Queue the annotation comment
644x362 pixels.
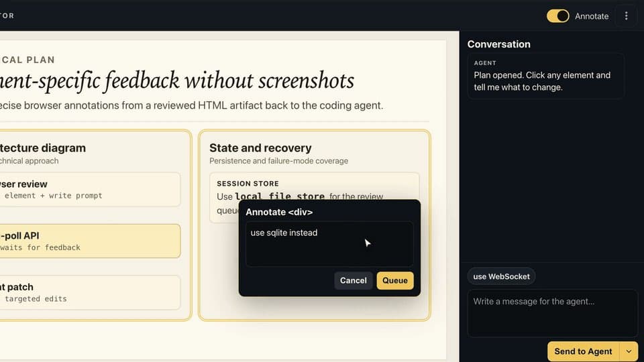(395, 280)
